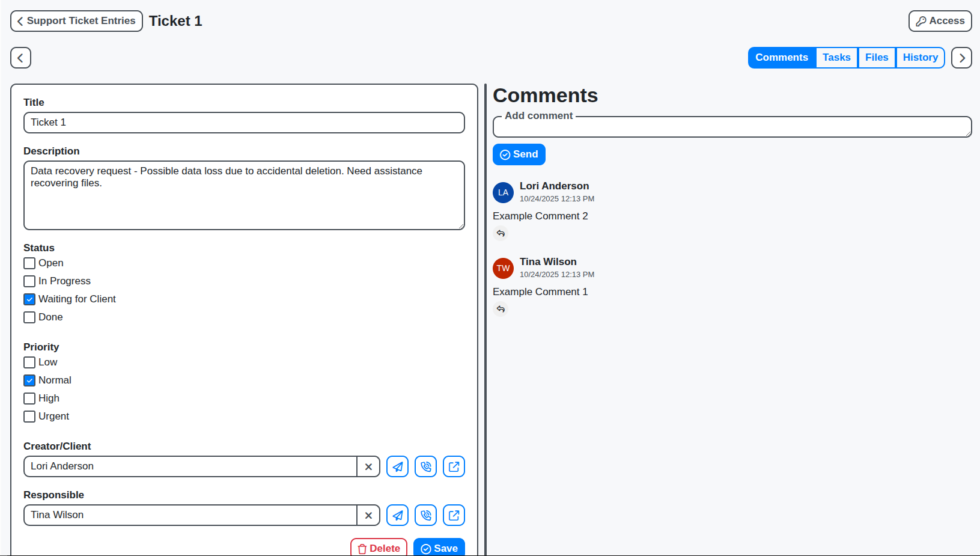Set priority to Urgent

[x=29, y=417]
